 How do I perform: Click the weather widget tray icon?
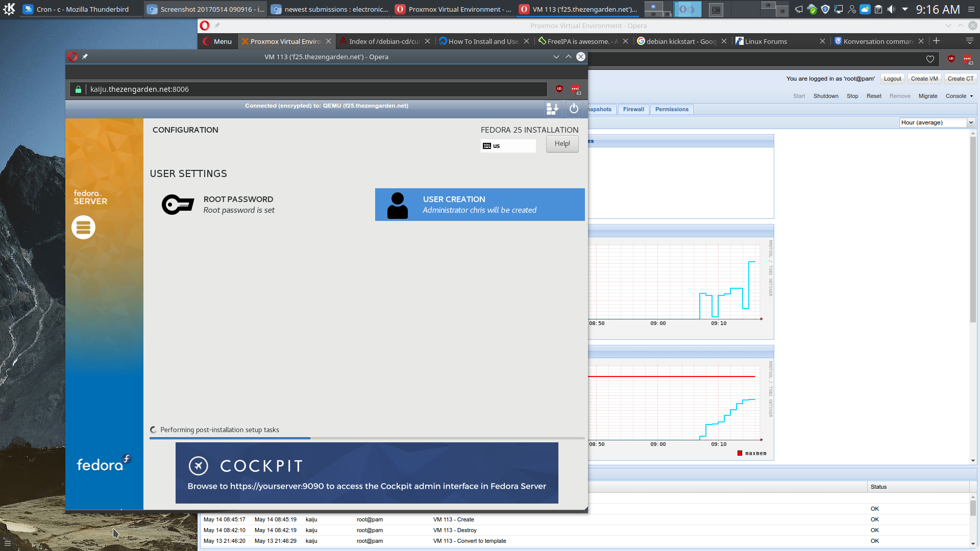pos(865,9)
